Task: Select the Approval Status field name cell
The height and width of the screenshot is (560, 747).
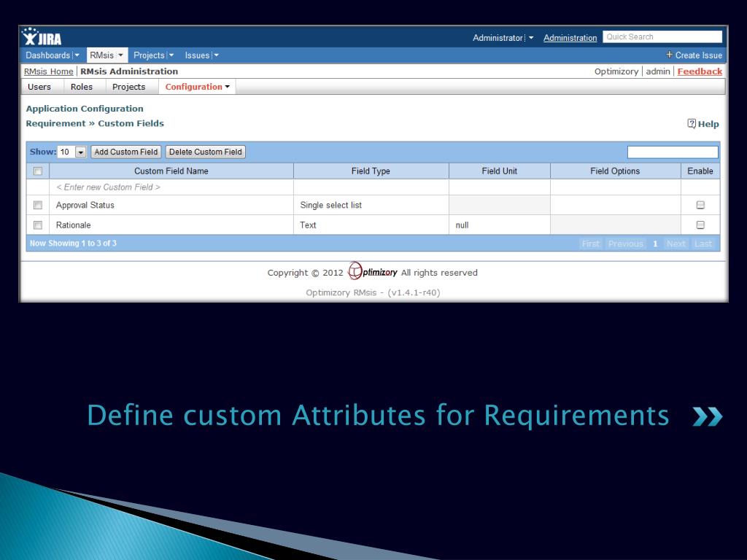Action: (171, 205)
